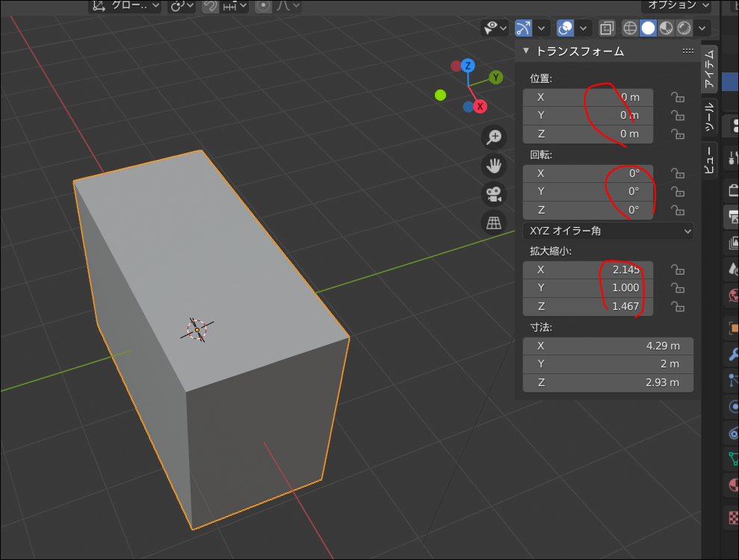Toggle the camera view icon
Image resolution: width=739 pixels, height=560 pixels.
(494, 194)
